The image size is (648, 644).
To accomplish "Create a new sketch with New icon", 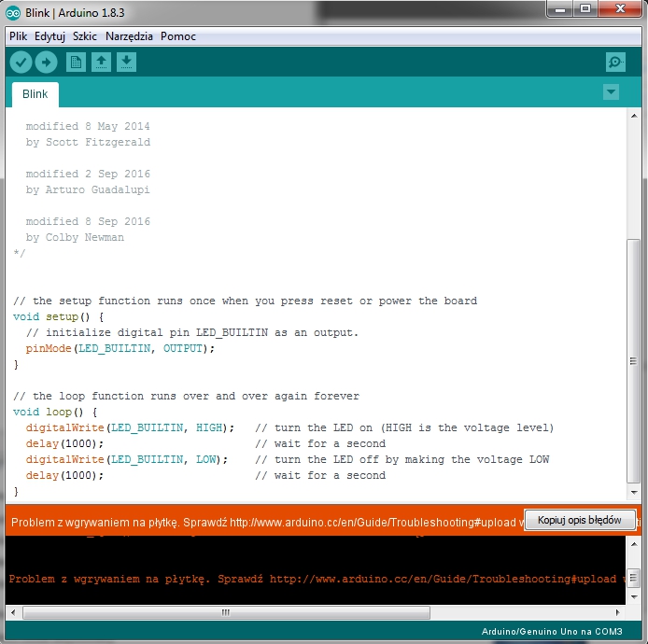I will tap(76, 63).
